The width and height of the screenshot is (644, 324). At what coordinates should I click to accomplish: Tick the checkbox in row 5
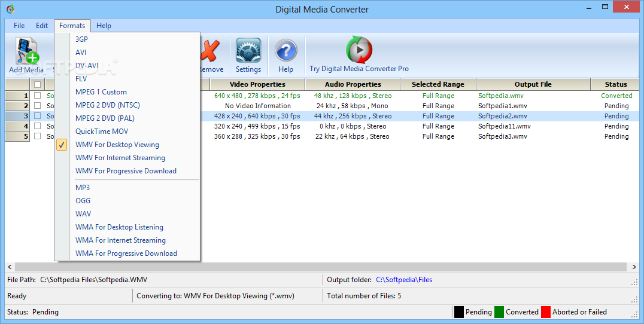tap(37, 136)
